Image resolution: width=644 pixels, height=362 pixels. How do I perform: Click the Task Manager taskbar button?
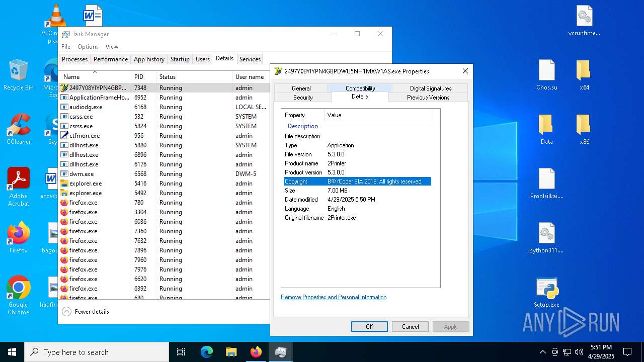(280, 352)
